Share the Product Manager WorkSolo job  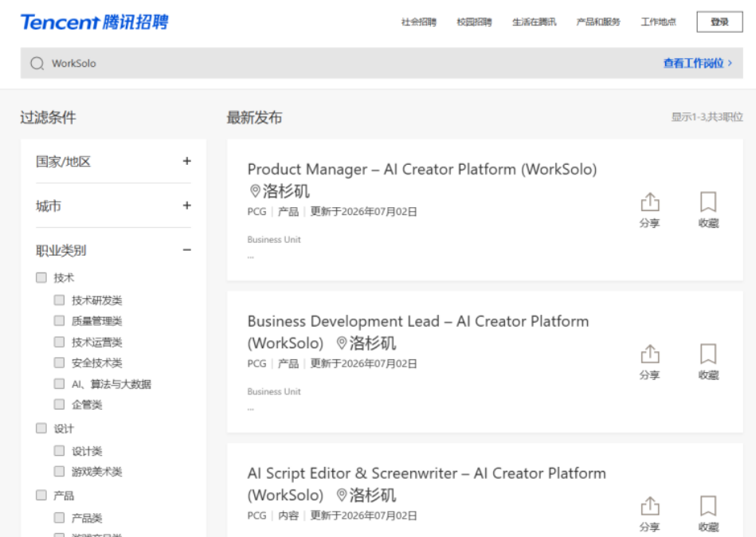pyautogui.click(x=649, y=210)
